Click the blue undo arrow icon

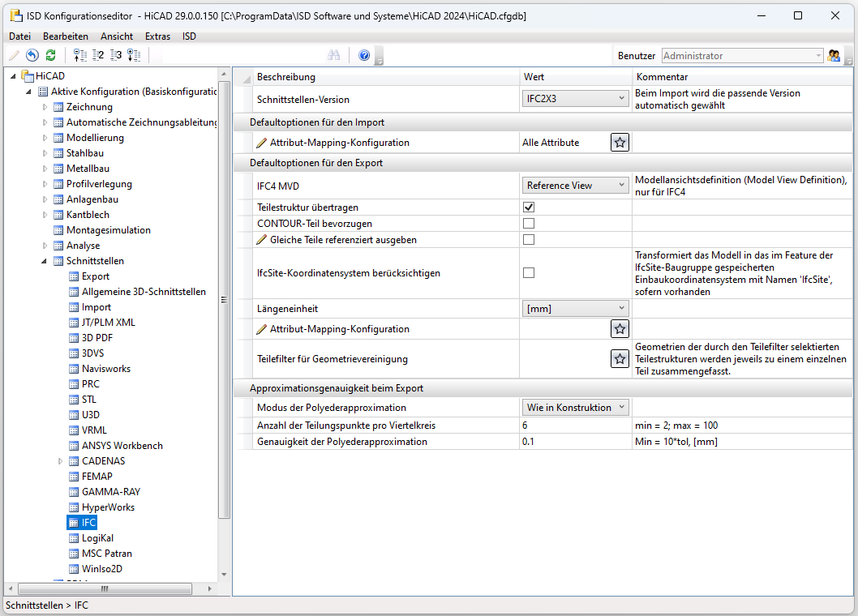[32, 55]
